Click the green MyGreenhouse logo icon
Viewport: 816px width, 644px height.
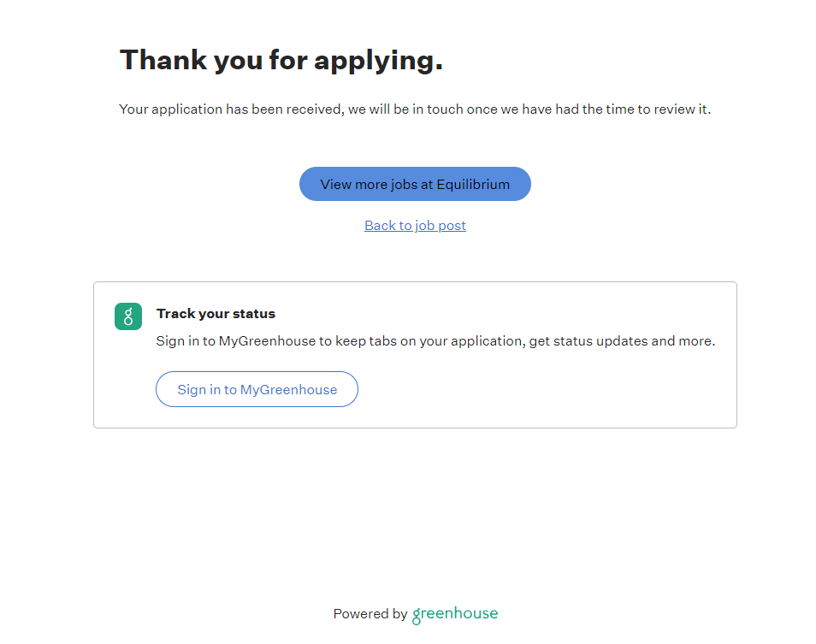tap(128, 316)
